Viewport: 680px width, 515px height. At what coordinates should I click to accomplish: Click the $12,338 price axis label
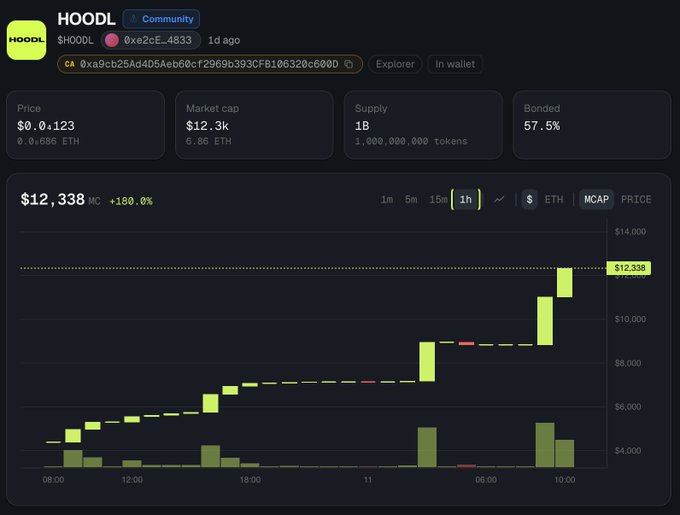click(629, 268)
